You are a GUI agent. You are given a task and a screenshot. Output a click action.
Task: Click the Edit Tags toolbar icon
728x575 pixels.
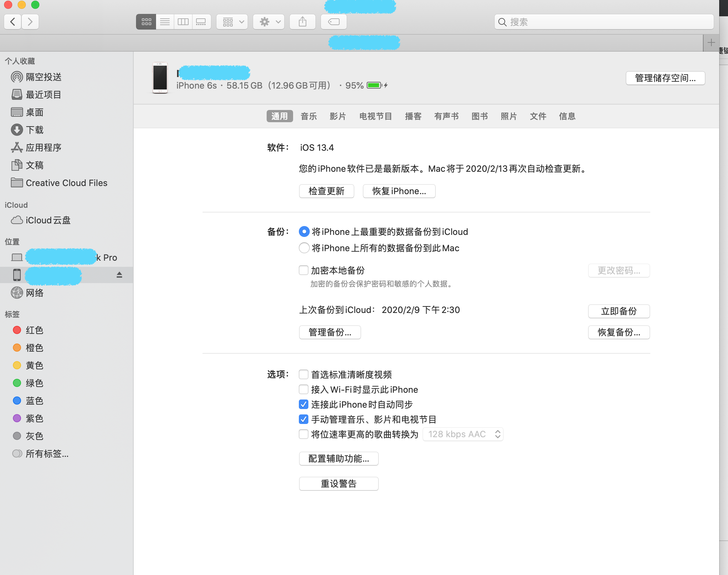(333, 22)
